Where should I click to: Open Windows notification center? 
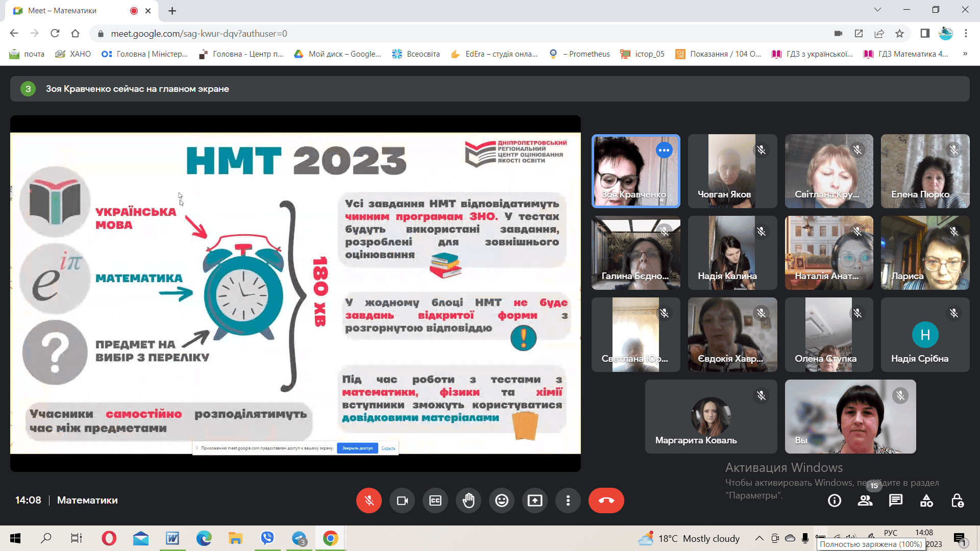(x=960, y=539)
